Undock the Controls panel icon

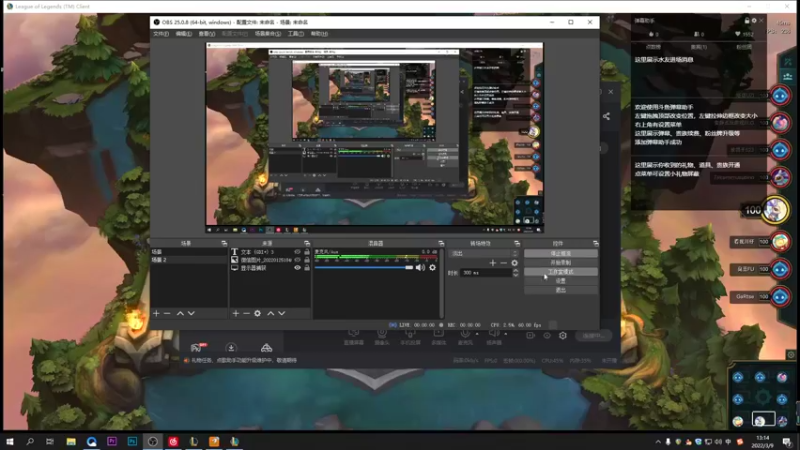[595, 243]
